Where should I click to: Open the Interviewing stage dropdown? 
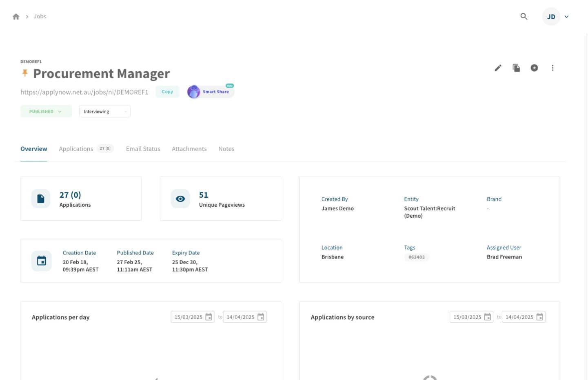click(104, 111)
